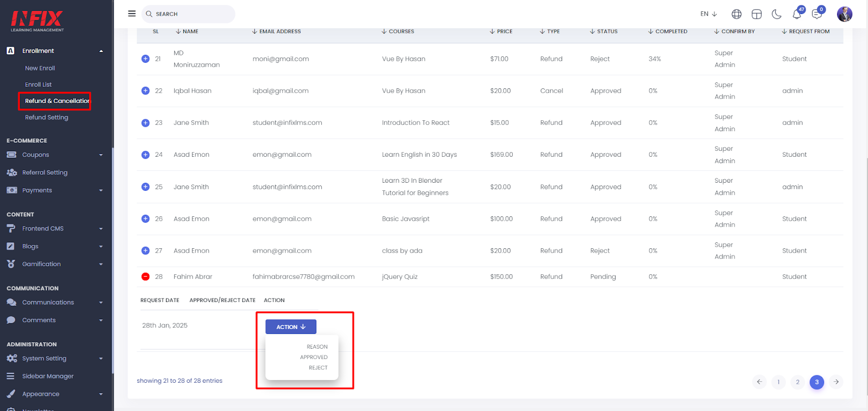Open the layout panel icon in header
This screenshot has height=411, width=868.
tap(756, 14)
